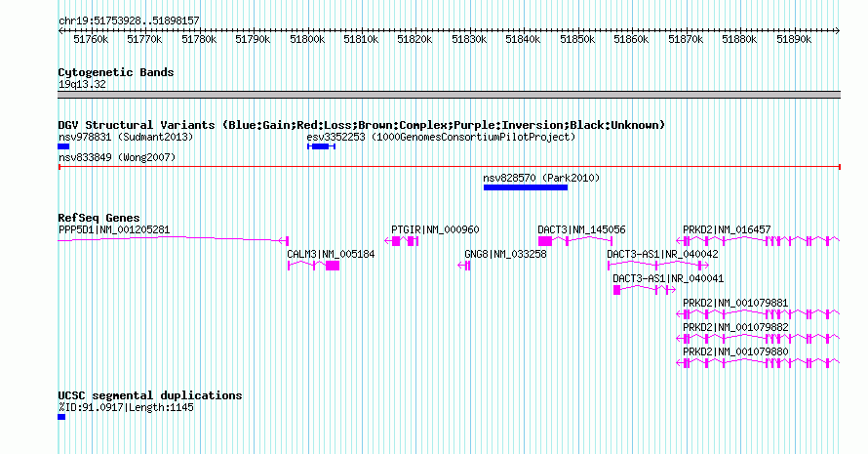Viewport: 868px width, 454px height.
Task: Open the esv3352253 1000GenomesConsortiumPilotProject label
Action: point(441,137)
